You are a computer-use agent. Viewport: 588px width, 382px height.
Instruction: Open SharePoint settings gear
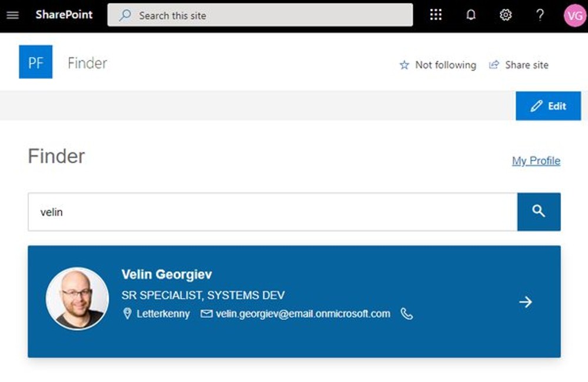(505, 14)
